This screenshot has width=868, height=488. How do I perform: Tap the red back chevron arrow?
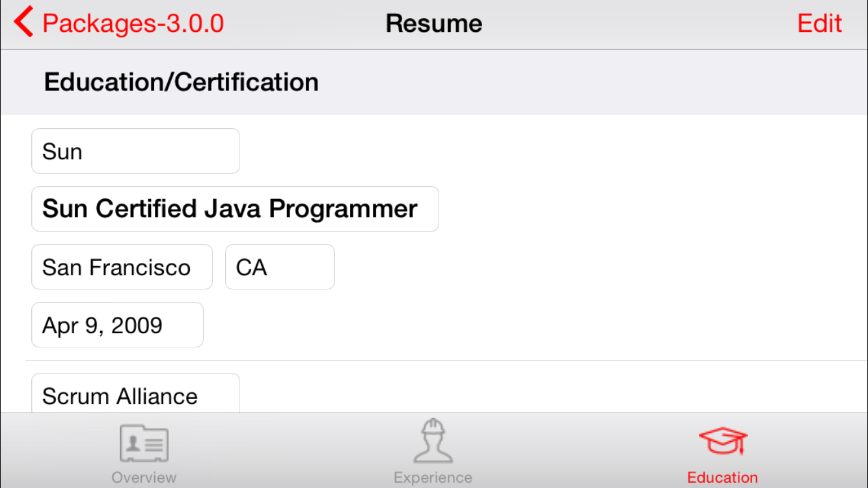click(23, 23)
